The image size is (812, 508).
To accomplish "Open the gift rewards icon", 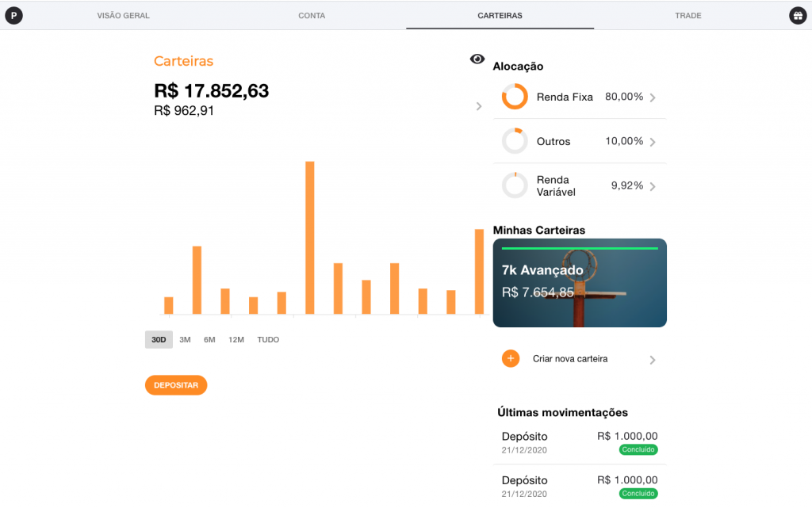I will pos(797,15).
